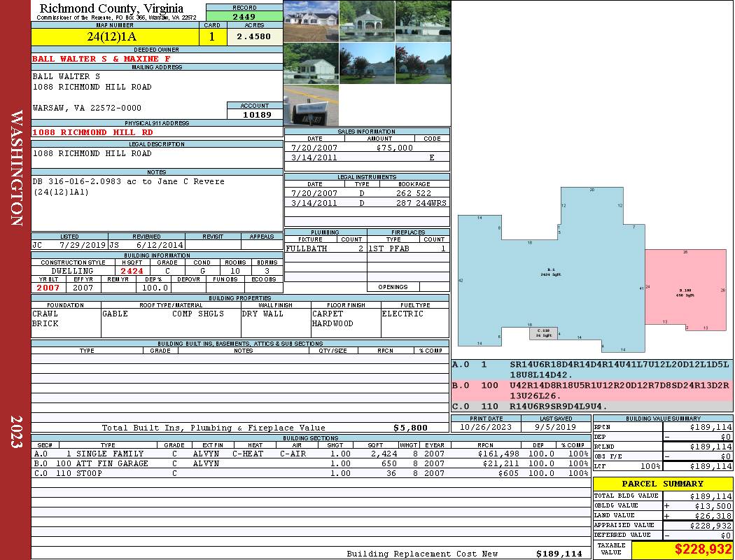Click sales date 3/14/2011

click(x=314, y=157)
